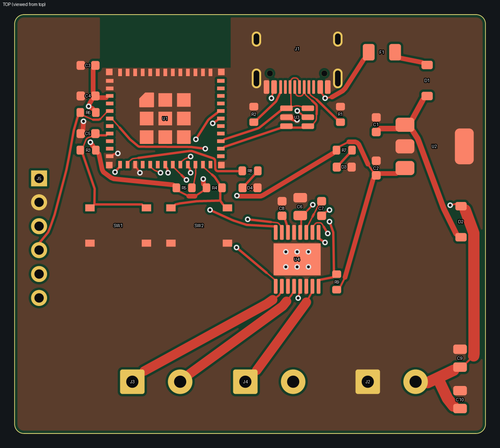Viewport: 500px width, 448px height.
Task: Click the C1 capacitor label
Action: (x=376, y=125)
